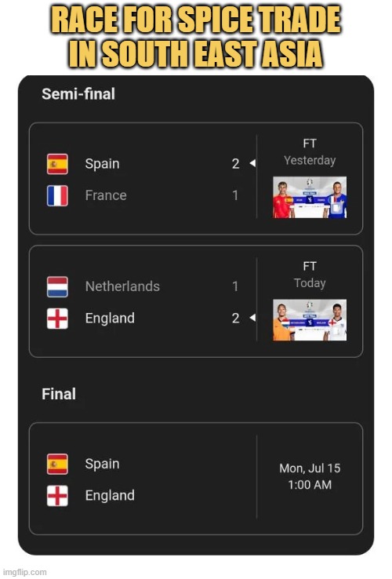Image resolution: width=392 pixels, height=579 pixels.
Task: Click the Spain flag in the Final card
Action: pyautogui.click(x=57, y=464)
